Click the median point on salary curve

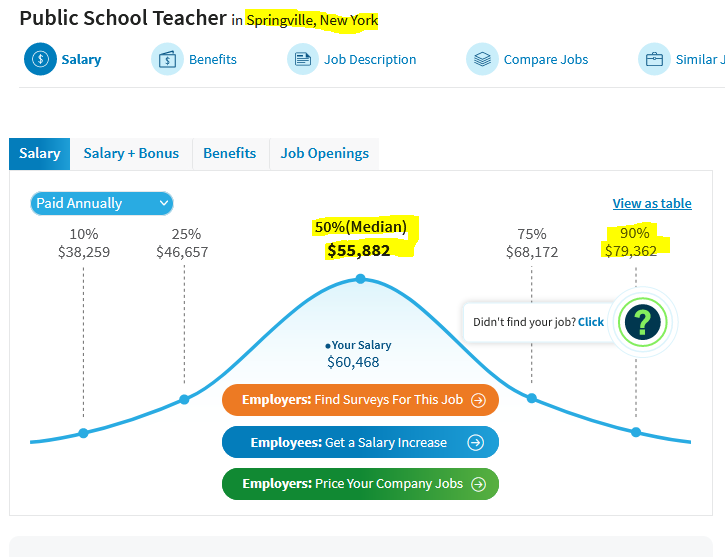point(361,279)
